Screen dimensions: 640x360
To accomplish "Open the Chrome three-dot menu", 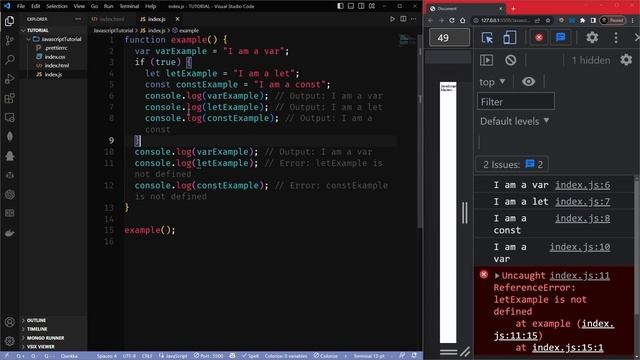I will [x=633, y=20].
